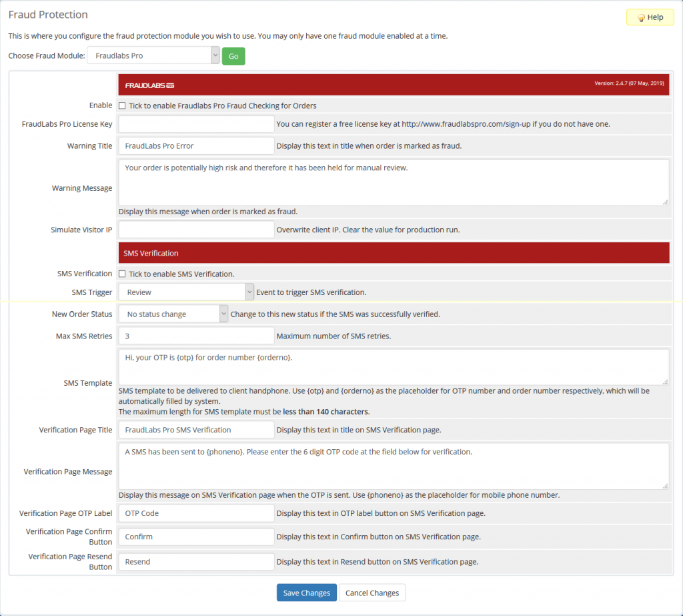This screenshot has width=683, height=616.
Task: Click the Simulate Visitor IP field
Action: pyautogui.click(x=195, y=230)
